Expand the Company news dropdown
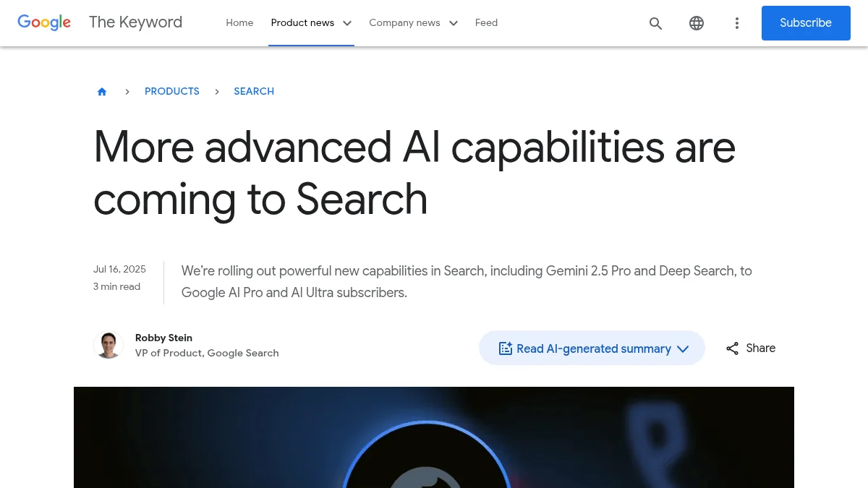 [x=413, y=22]
